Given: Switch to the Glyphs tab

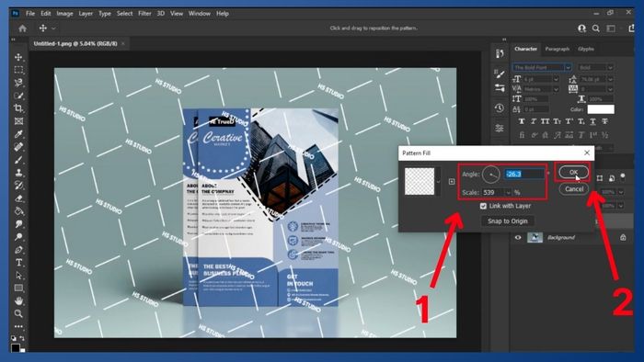Looking at the screenshot, I should [586, 49].
